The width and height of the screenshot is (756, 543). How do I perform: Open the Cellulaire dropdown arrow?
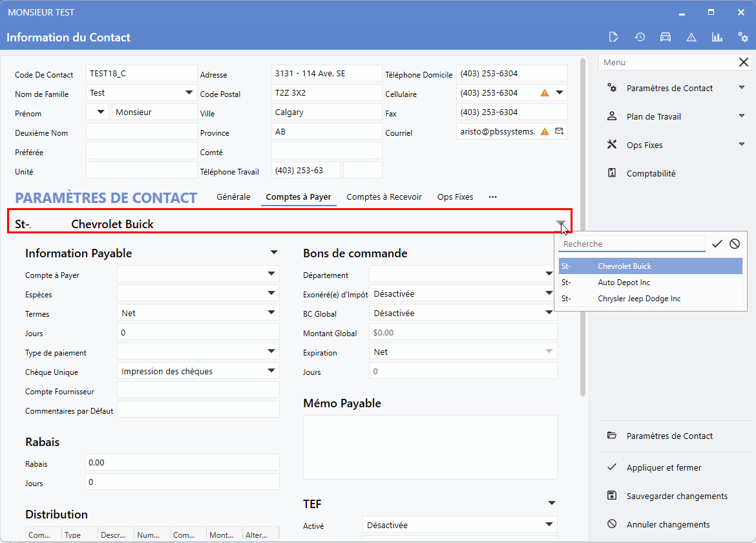pyautogui.click(x=560, y=92)
